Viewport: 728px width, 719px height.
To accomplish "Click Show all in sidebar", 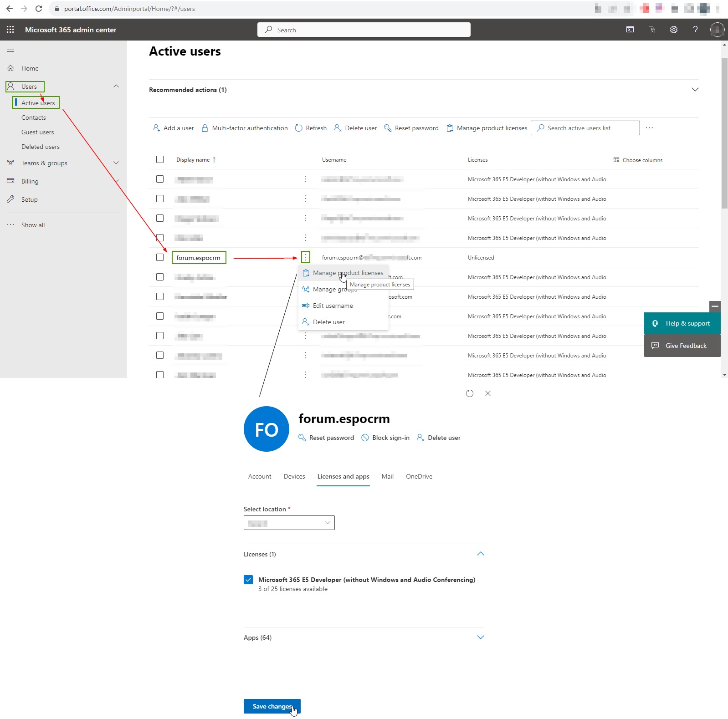I will 33,225.
